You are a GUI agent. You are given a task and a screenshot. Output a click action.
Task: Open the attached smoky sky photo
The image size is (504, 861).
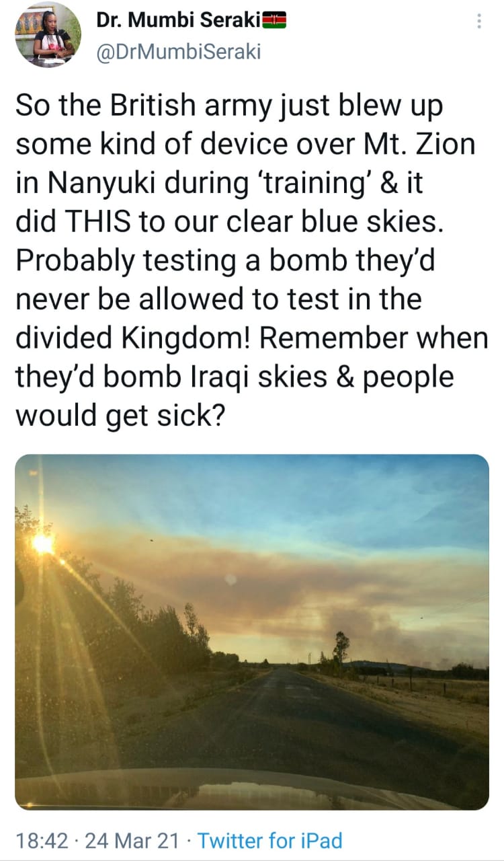[x=251, y=631]
